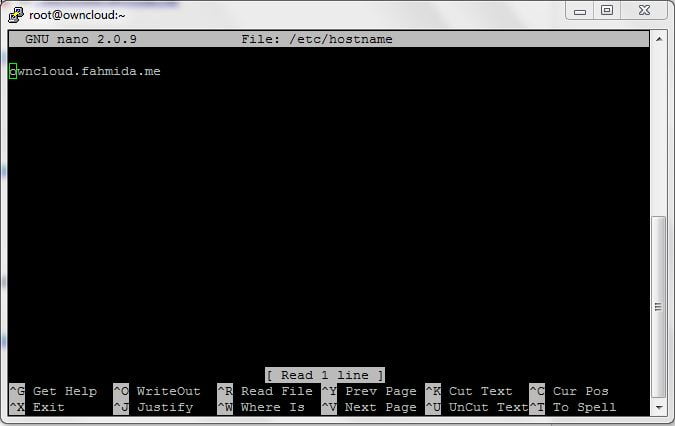This screenshot has height=426, width=675.
Task: Click the ^R Read File shortcut
Action: pos(265,391)
